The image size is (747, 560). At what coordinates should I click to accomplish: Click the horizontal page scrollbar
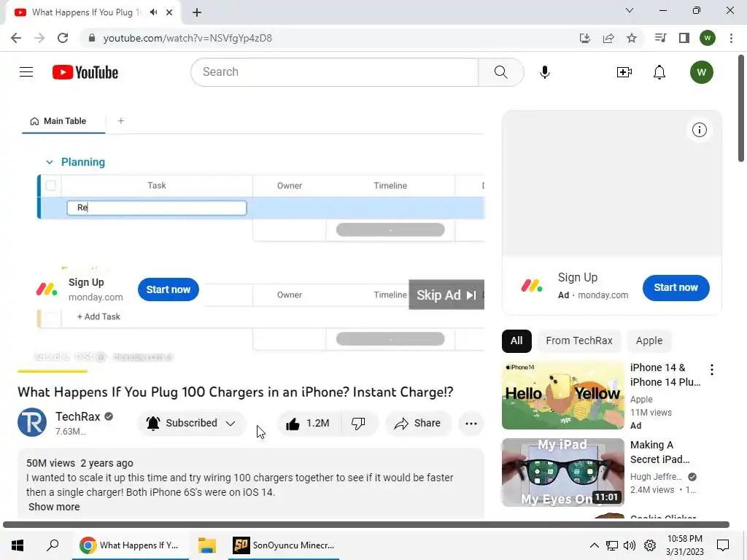pyautogui.click(x=366, y=525)
